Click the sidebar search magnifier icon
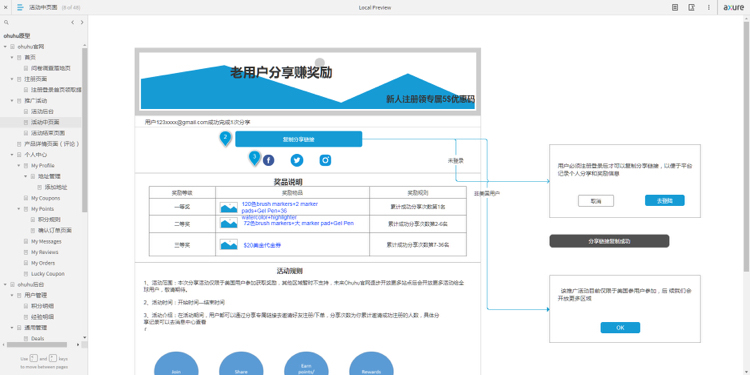This screenshot has height=375, width=750. [x=6, y=22]
